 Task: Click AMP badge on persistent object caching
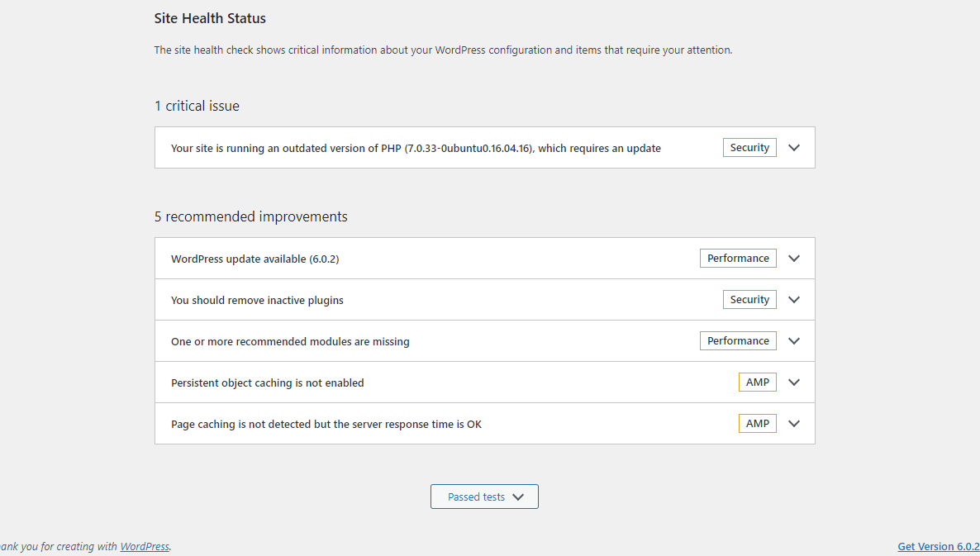pyautogui.click(x=757, y=383)
